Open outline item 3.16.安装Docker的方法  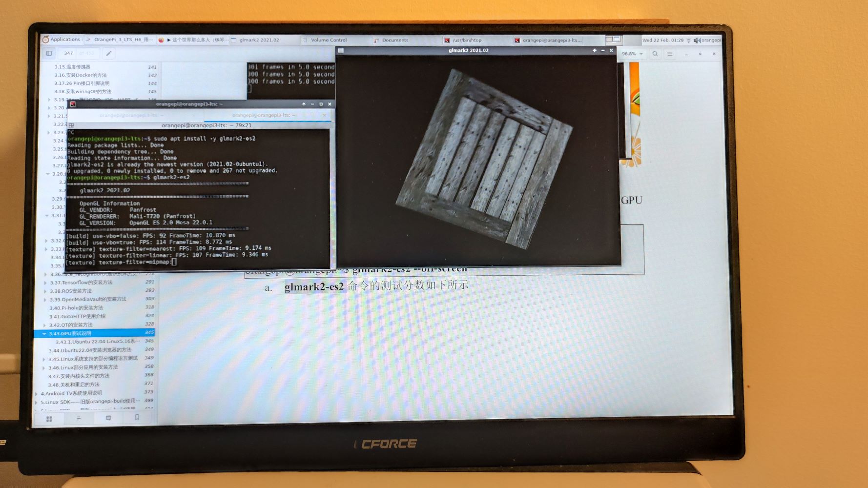pyautogui.click(x=81, y=75)
